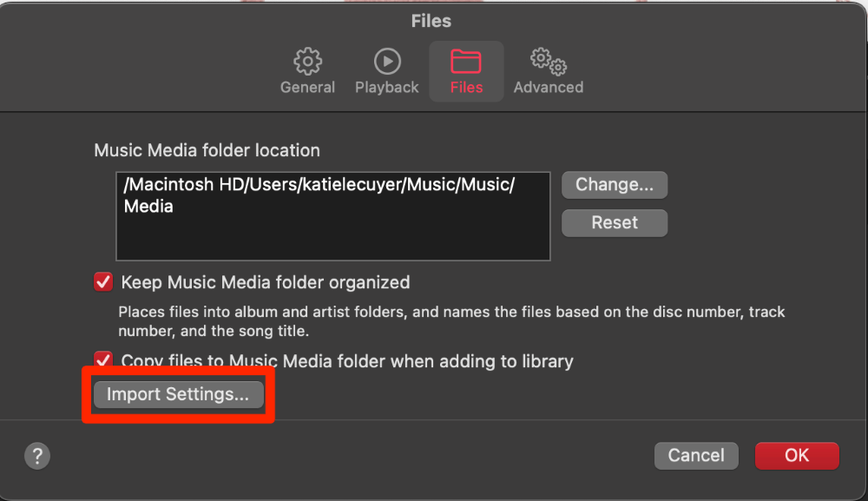Switch to the General tab label
The height and width of the screenshot is (501, 868).
(307, 88)
